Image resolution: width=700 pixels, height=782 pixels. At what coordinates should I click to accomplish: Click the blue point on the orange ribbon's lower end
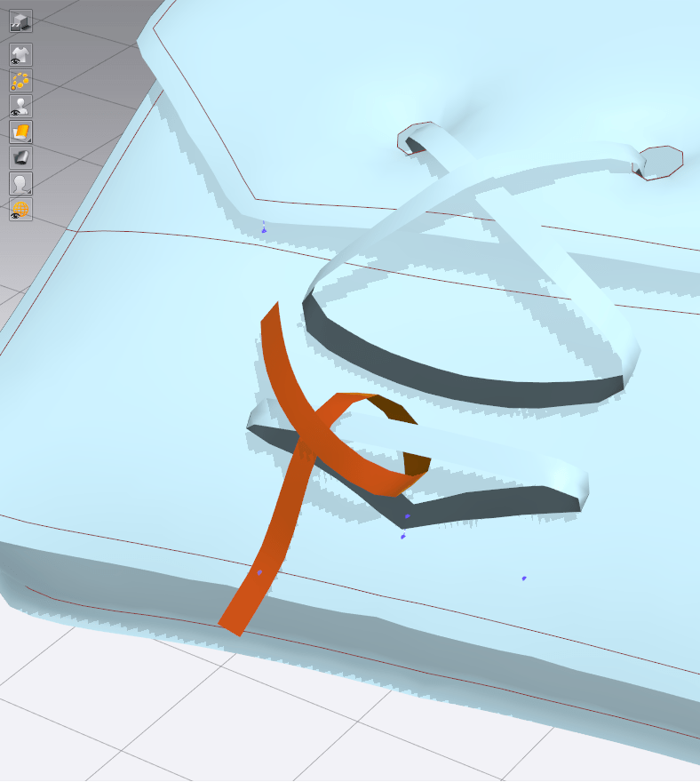pos(259,573)
